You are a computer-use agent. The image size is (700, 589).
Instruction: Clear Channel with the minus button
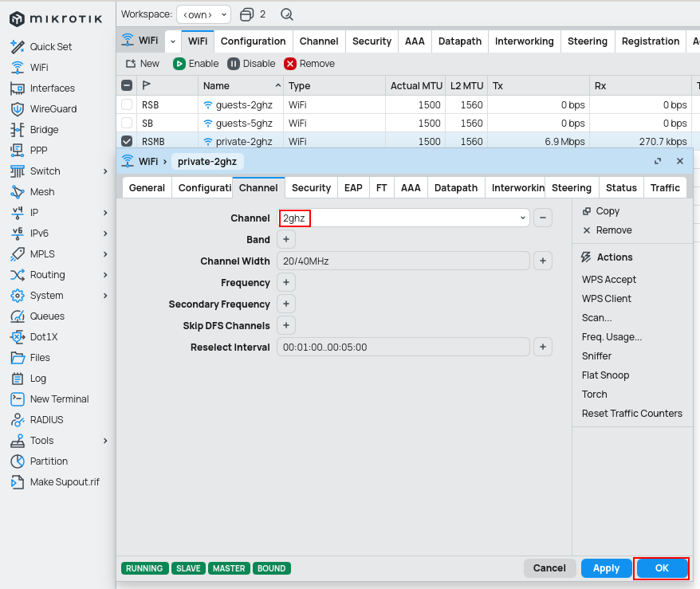[x=543, y=218]
